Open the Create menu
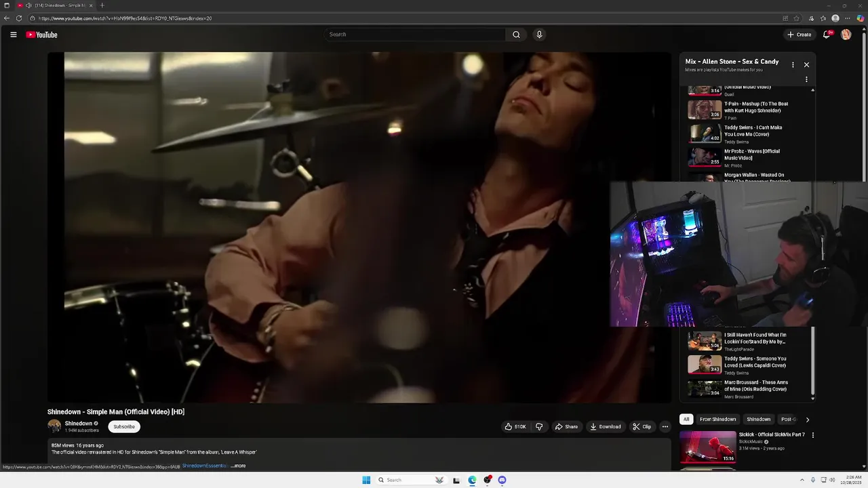This screenshot has width=868, height=488. 799,35
